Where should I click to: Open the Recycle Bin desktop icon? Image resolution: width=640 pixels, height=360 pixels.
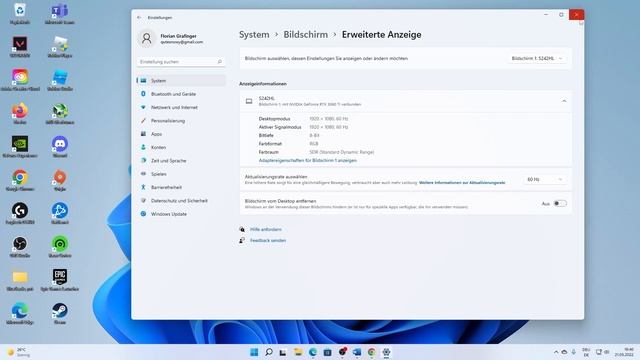pyautogui.click(x=20, y=13)
